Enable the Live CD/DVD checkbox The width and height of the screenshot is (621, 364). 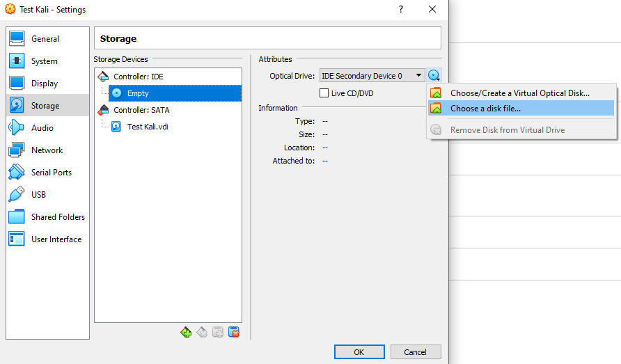pyautogui.click(x=324, y=93)
